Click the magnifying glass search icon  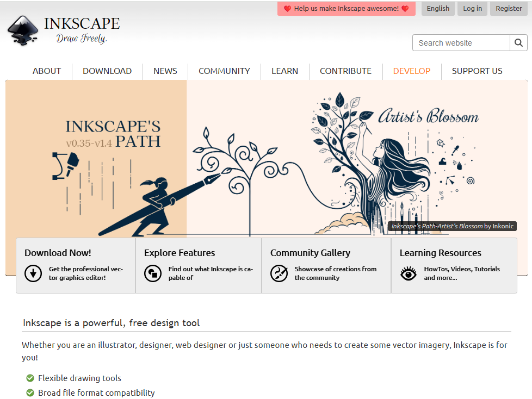[x=518, y=43]
